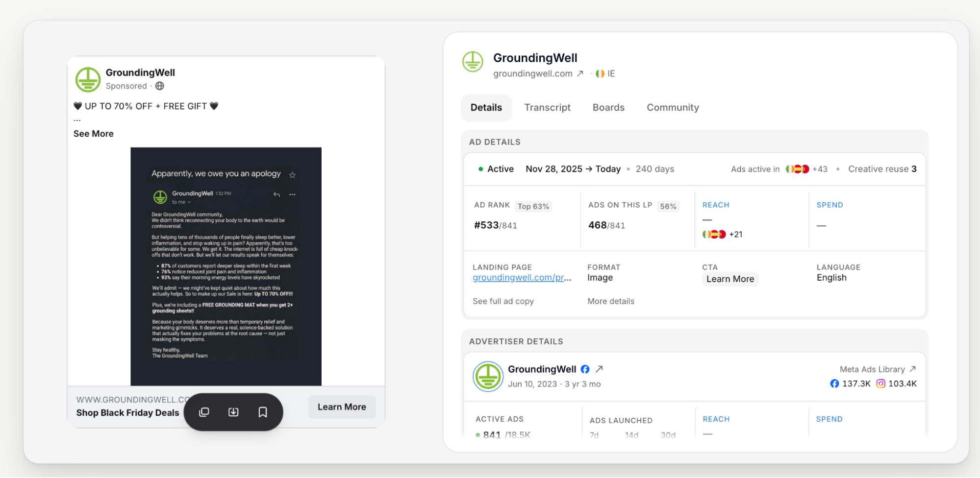This screenshot has width=980, height=478.
Task: Click the 56% badge beside Ads on this LP
Action: click(668, 207)
